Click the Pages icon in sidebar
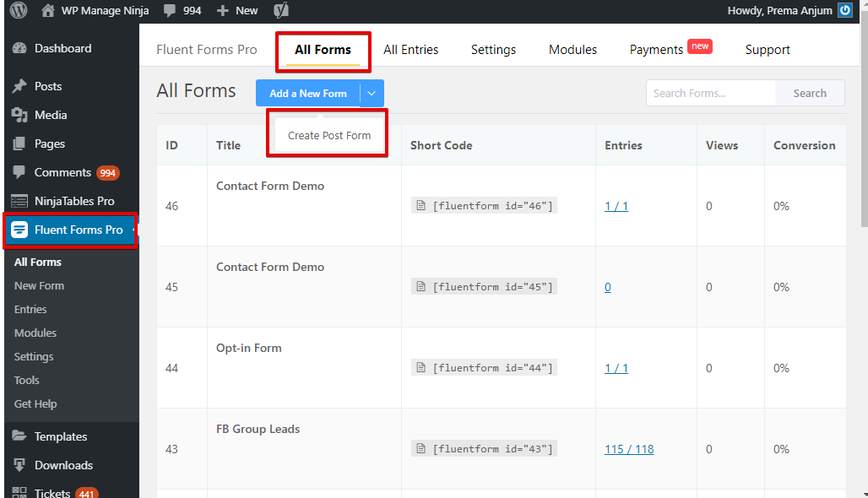Viewport: 868px width, 498px height. (19, 143)
